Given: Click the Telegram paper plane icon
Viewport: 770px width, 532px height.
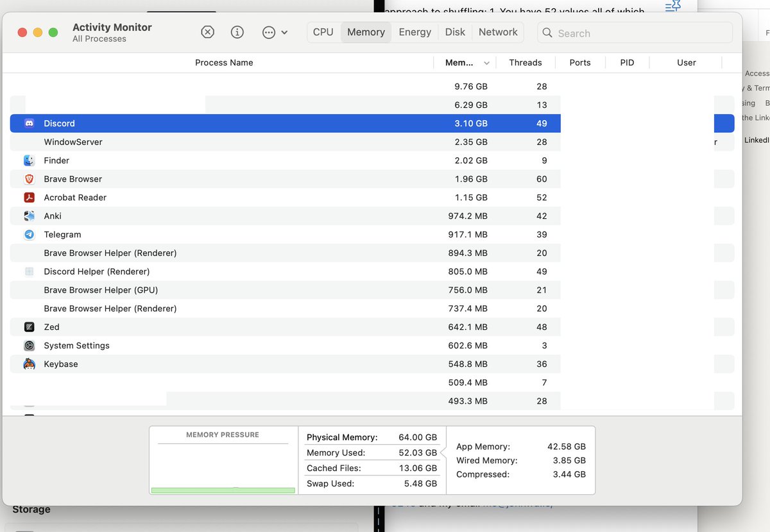Looking at the screenshot, I should click(29, 235).
